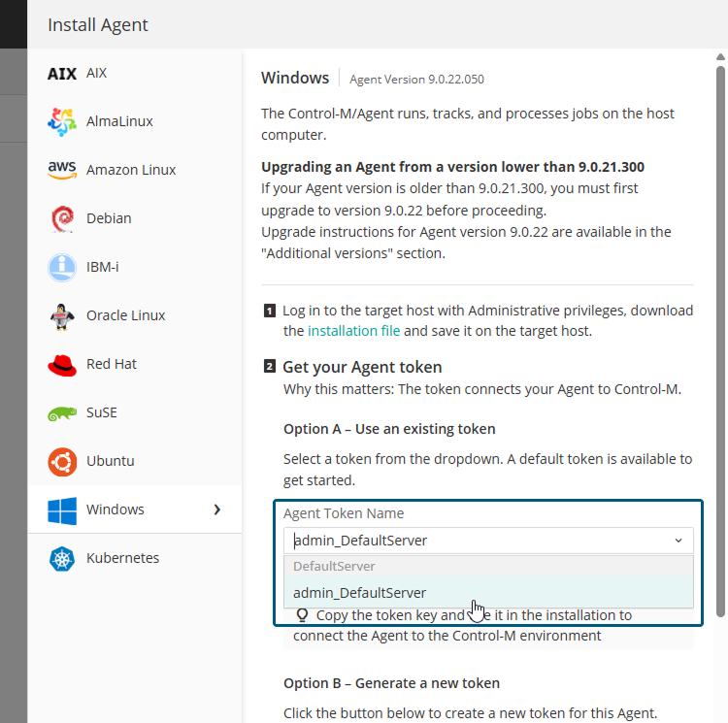
Task: Click the lightbulb tip icon
Action: point(302,615)
